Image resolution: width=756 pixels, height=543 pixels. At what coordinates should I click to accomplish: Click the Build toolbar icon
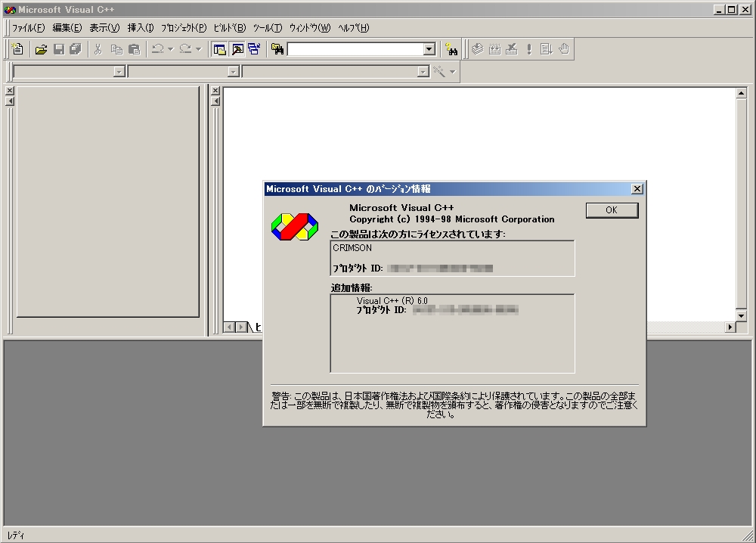[x=494, y=49]
